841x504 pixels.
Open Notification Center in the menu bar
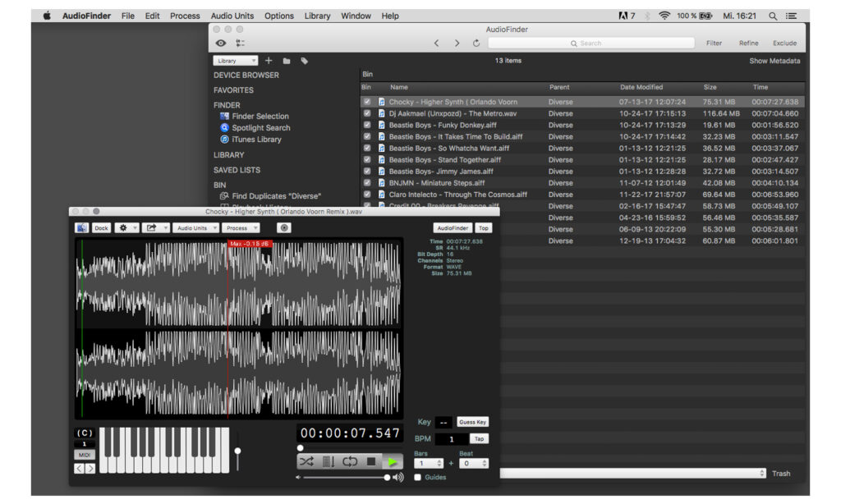pyautogui.click(x=791, y=16)
